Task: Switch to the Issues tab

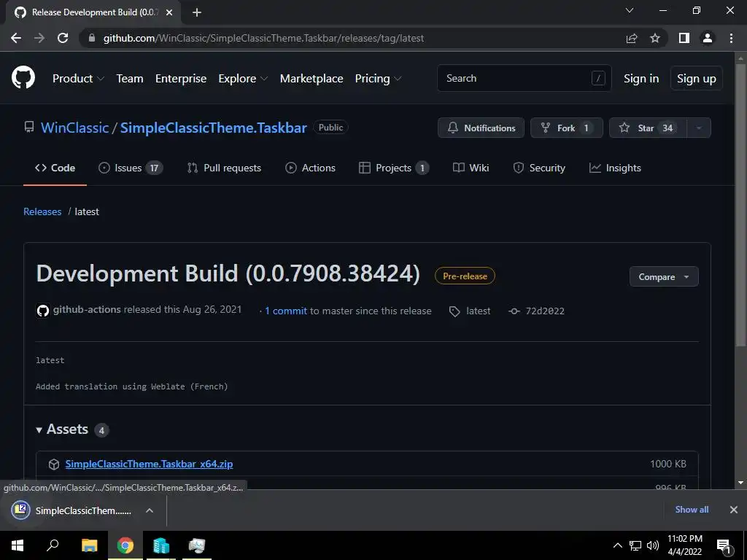Action: [x=130, y=168]
